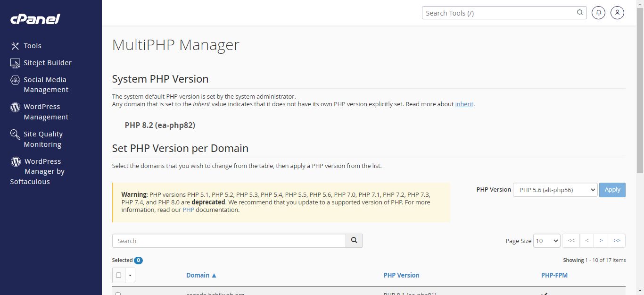Open the PHP Version dropdown list

point(555,190)
